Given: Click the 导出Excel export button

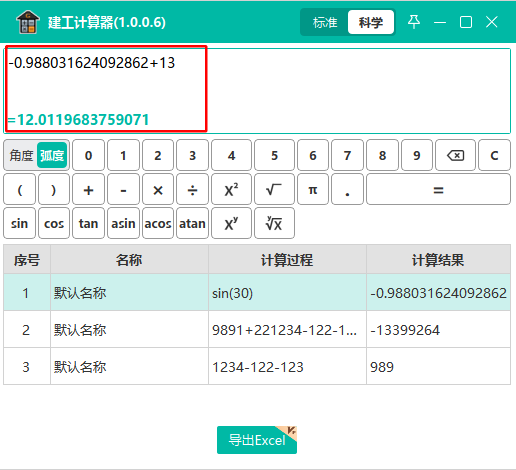Looking at the screenshot, I should pyautogui.click(x=257, y=440).
